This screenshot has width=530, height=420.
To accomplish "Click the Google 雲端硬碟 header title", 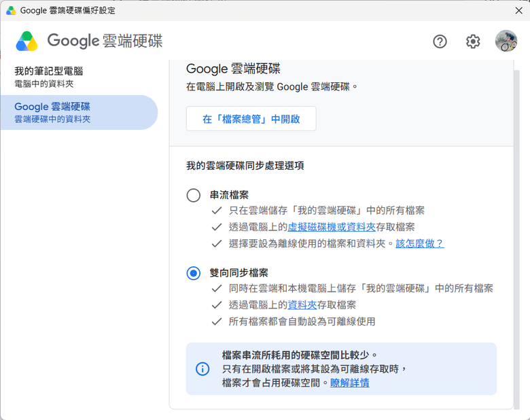I will [105, 41].
